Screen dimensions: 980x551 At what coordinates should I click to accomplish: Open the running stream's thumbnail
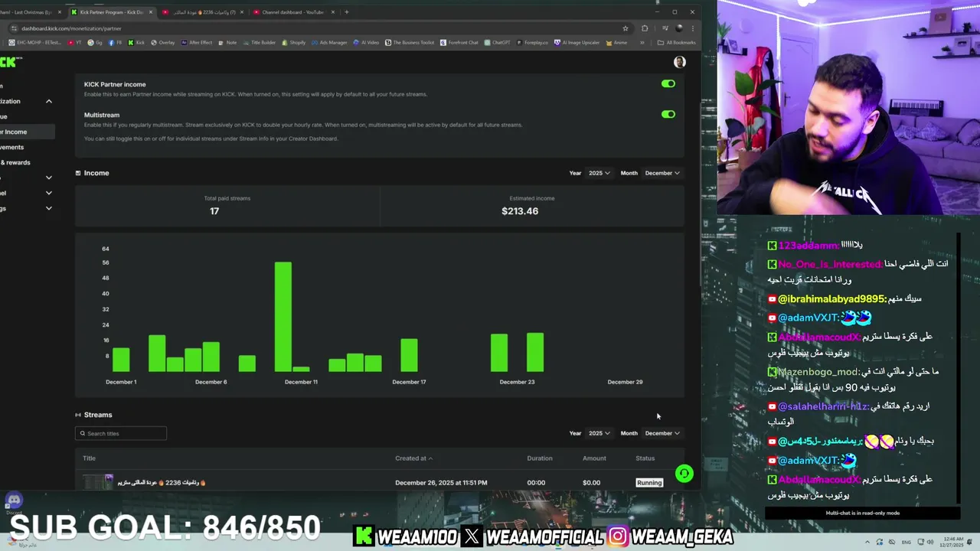point(98,481)
